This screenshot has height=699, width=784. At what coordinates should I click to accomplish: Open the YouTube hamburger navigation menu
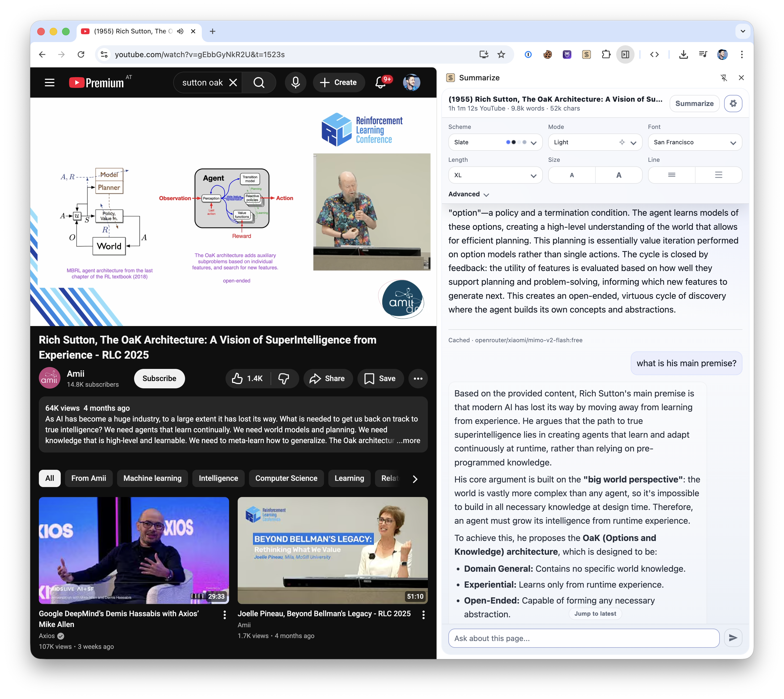click(x=49, y=82)
